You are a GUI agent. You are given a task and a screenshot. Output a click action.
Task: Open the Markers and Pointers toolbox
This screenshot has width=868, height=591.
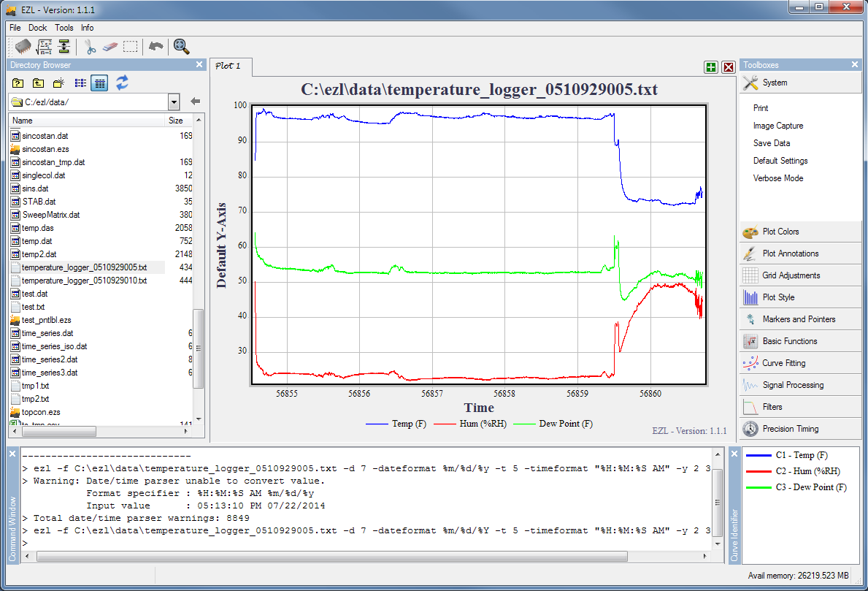coord(800,319)
